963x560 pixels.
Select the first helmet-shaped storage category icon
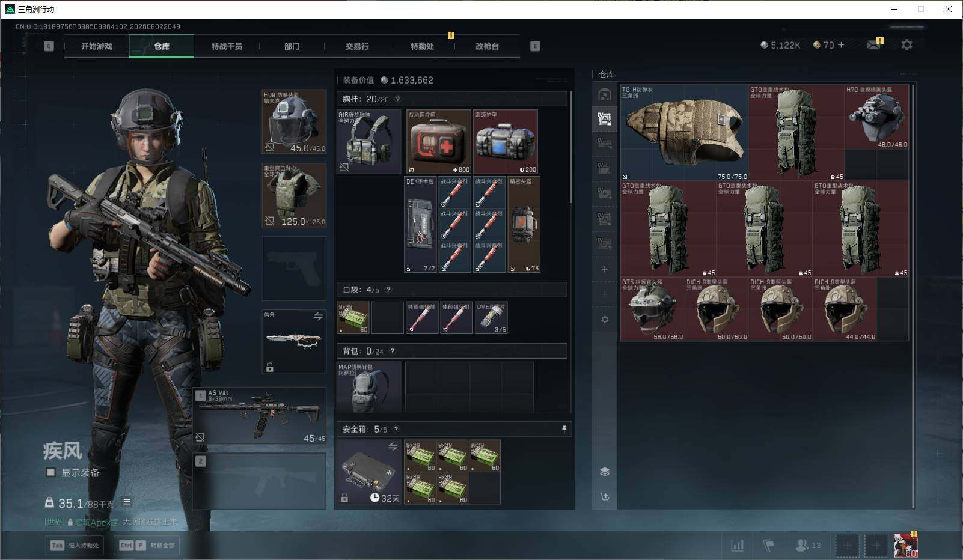coord(605,94)
